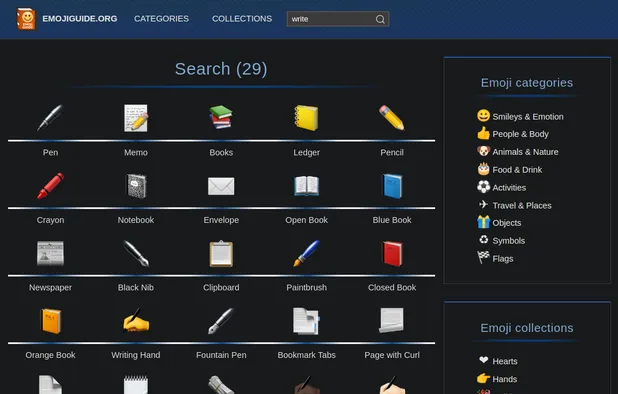618x394 pixels.
Task: Click the magnifier search icon
Action: click(380, 19)
